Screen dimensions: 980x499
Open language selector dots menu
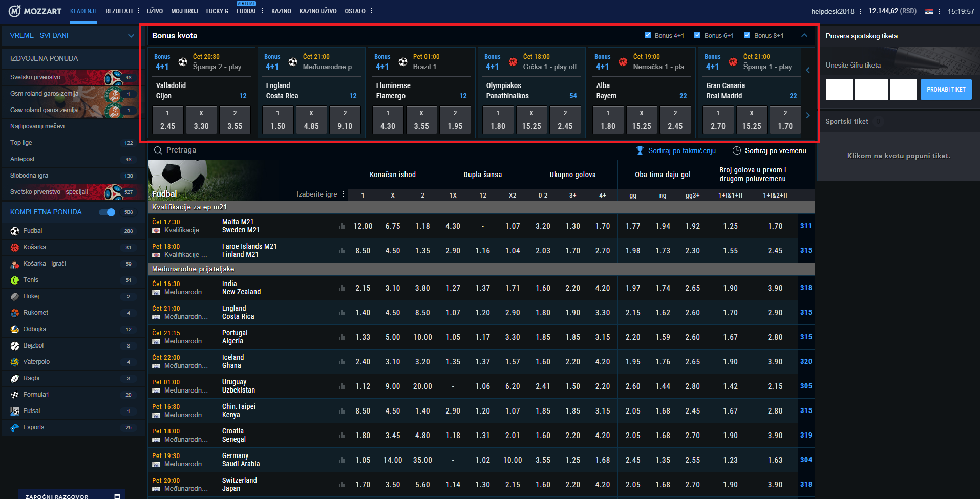click(x=939, y=11)
